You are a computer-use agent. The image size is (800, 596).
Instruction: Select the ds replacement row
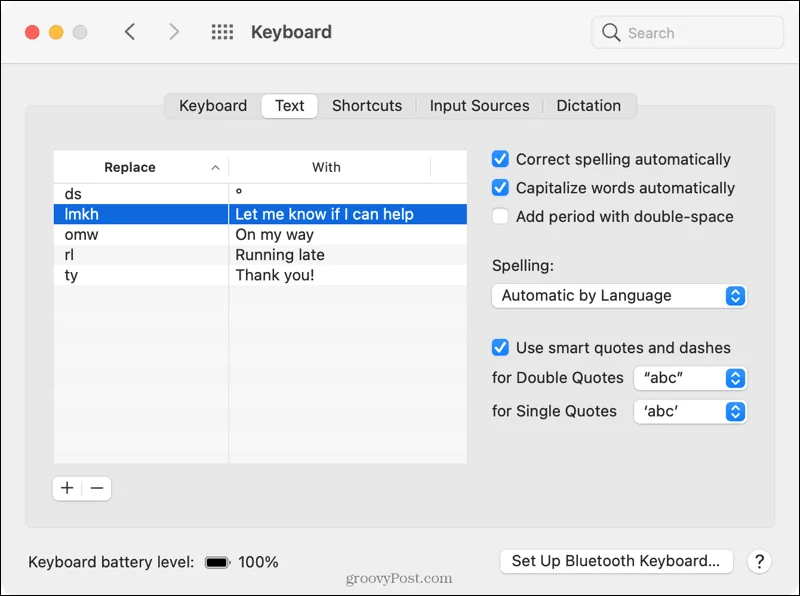260,194
